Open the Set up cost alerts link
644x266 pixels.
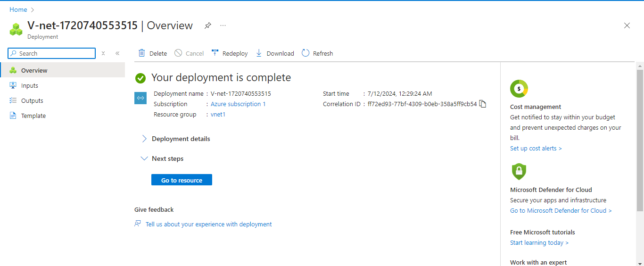click(536, 148)
